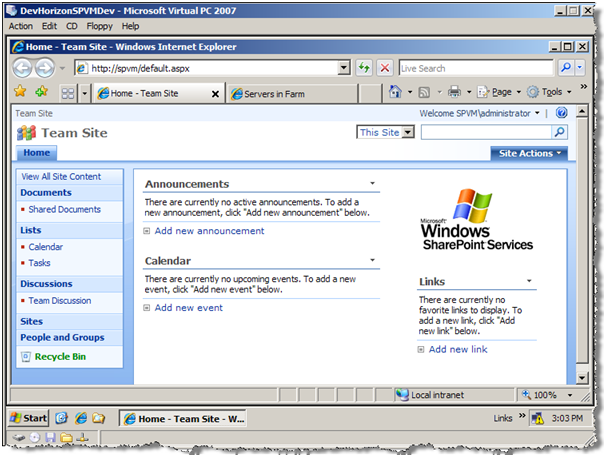The image size is (606, 457).
Task: Click the Recycle Bin icon in the sidebar
Action: tap(26, 356)
